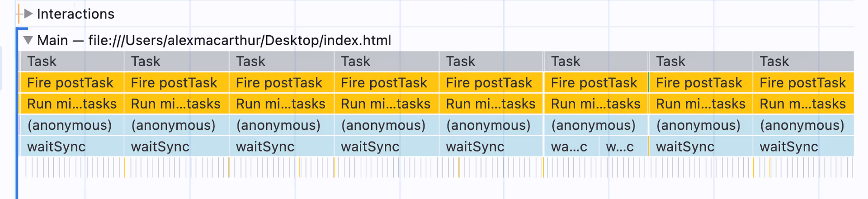Select the last Task bar on the right
The height and width of the screenshot is (199, 868).
(803, 61)
